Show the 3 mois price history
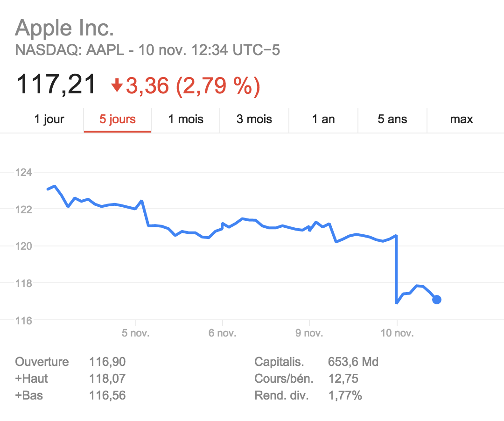This screenshot has width=504, height=421. pyautogui.click(x=254, y=119)
